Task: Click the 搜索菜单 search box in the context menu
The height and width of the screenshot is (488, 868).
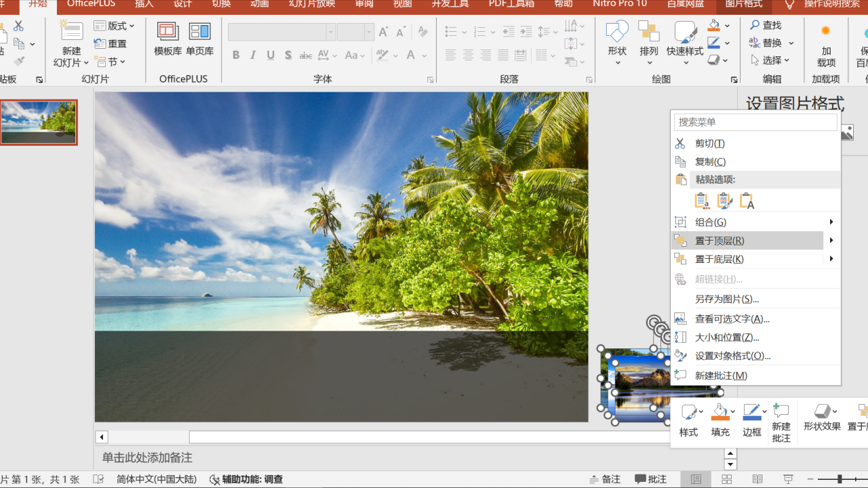Action: coord(755,122)
